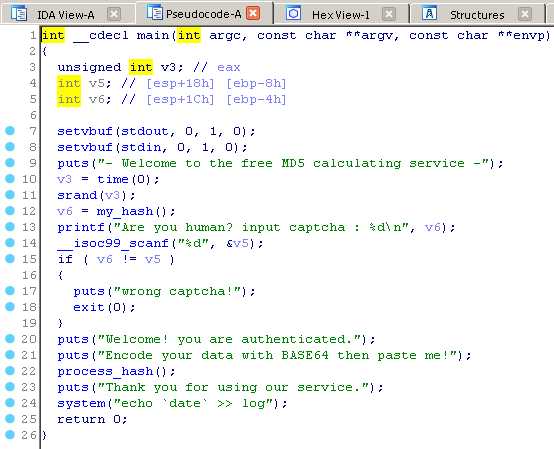This screenshot has height=449, width=554.
Task: Click the IDA View-A tab icon
Action: (x=18, y=14)
